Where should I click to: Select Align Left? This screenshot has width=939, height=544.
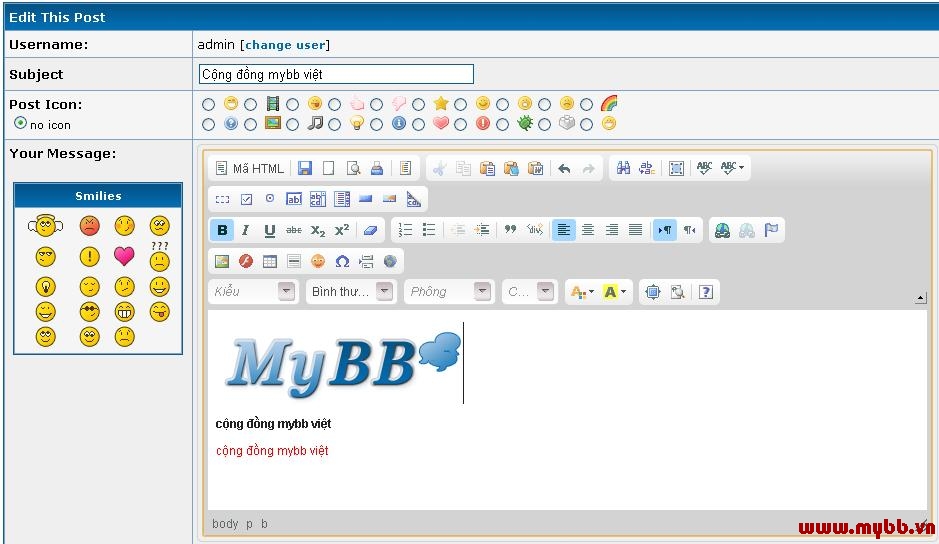[x=564, y=230]
